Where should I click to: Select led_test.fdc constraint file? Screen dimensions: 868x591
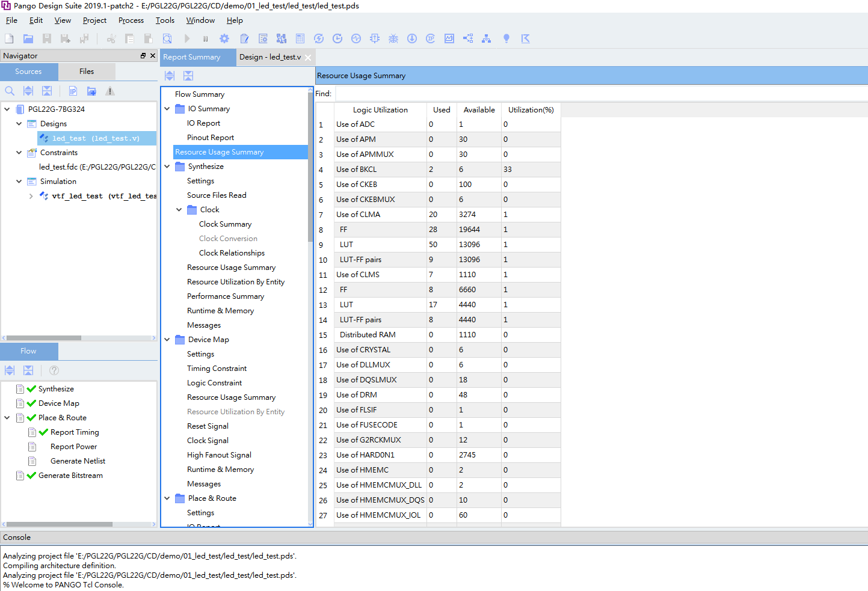tap(97, 167)
